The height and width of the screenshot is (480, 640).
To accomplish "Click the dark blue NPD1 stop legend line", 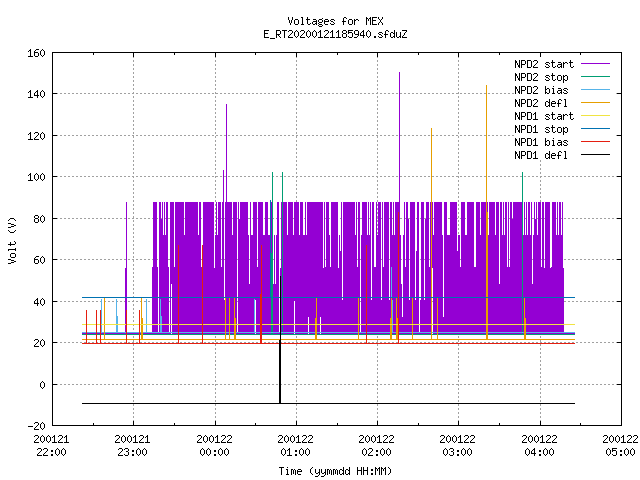I will pyautogui.click(x=596, y=129).
